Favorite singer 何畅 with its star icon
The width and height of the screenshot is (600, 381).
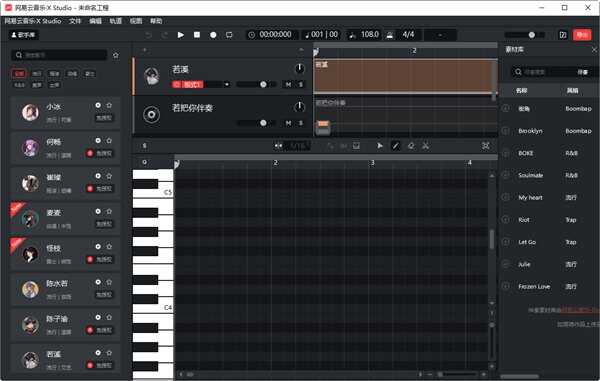109,141
